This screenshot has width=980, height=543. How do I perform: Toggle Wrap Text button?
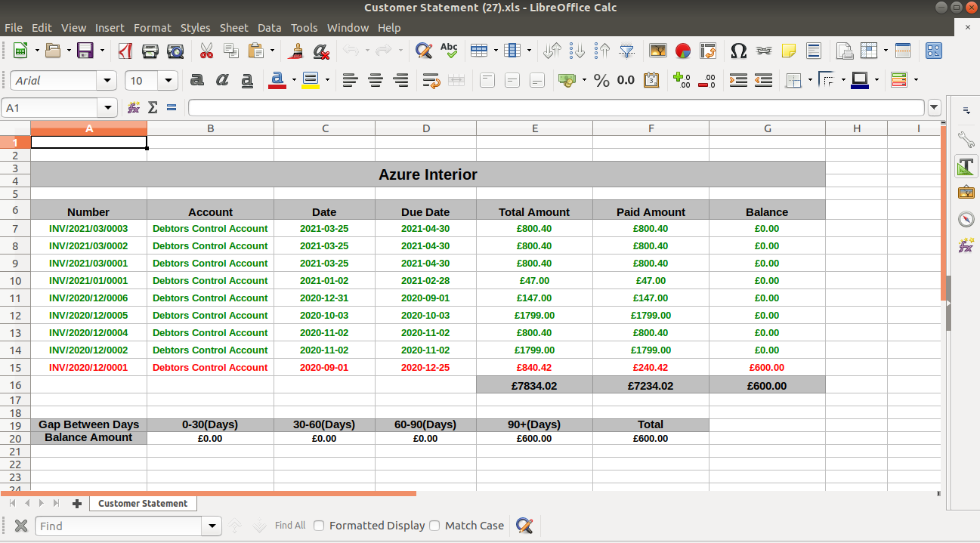(x=431, y=80)
